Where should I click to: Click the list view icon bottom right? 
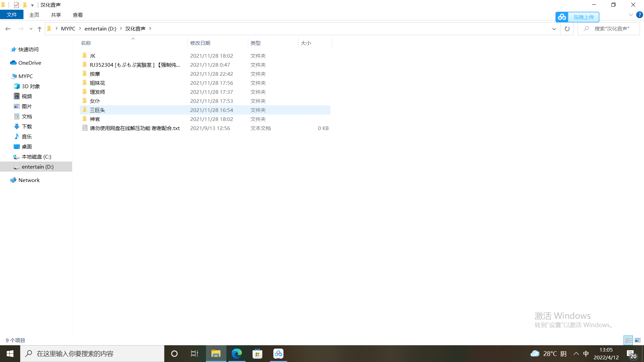point(628,340)
